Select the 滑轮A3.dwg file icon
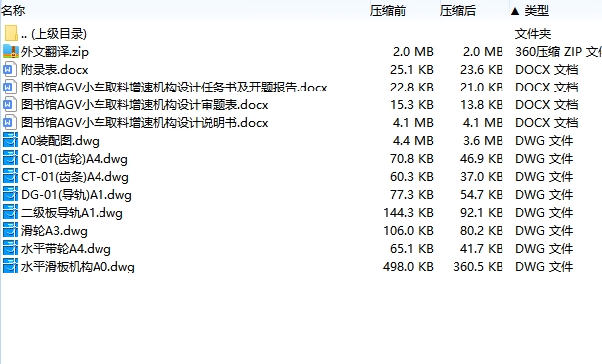The image size is (602, 364). click(10, 231)
